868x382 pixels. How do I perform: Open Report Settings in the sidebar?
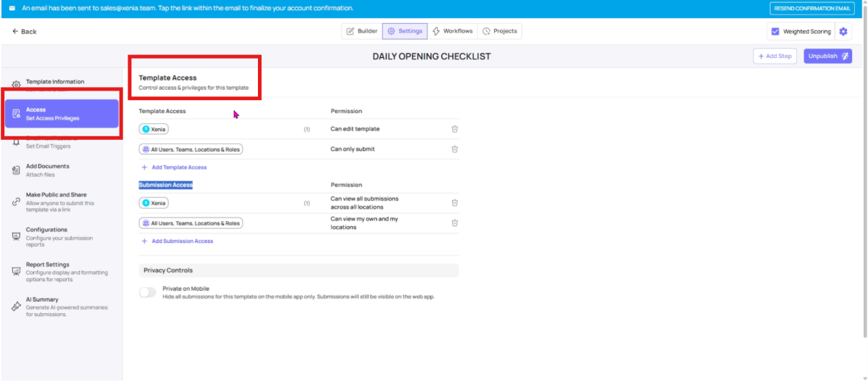click(x=48, y=265)
